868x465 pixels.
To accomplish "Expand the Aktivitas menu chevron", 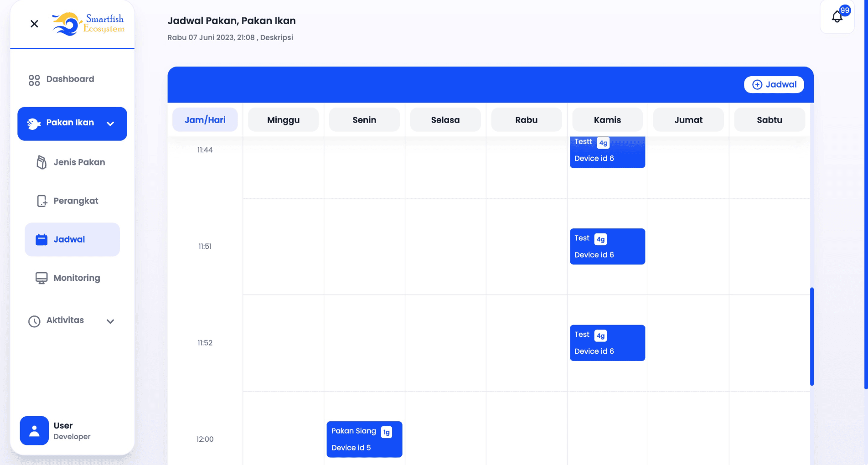I will click(110, 321).
